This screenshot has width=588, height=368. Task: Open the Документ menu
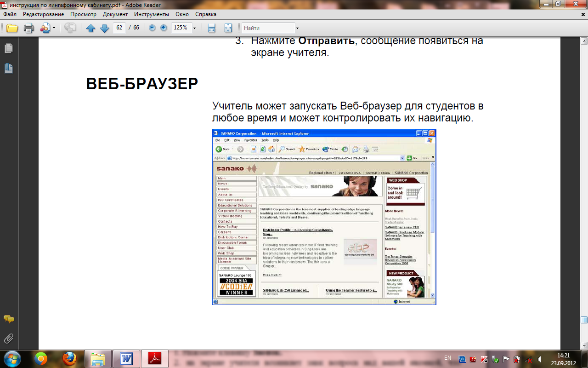[115, 14]
